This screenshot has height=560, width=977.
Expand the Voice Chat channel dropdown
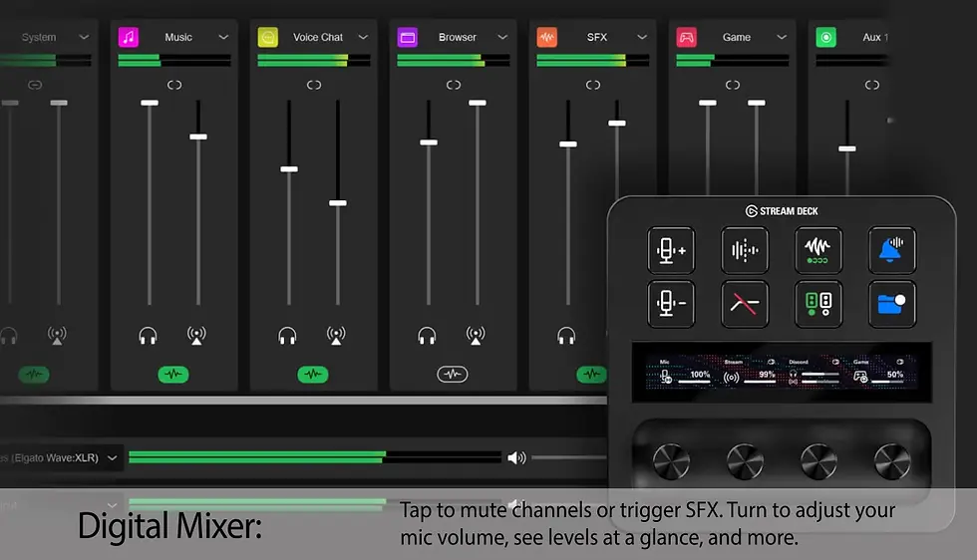(x=363, y=38)
